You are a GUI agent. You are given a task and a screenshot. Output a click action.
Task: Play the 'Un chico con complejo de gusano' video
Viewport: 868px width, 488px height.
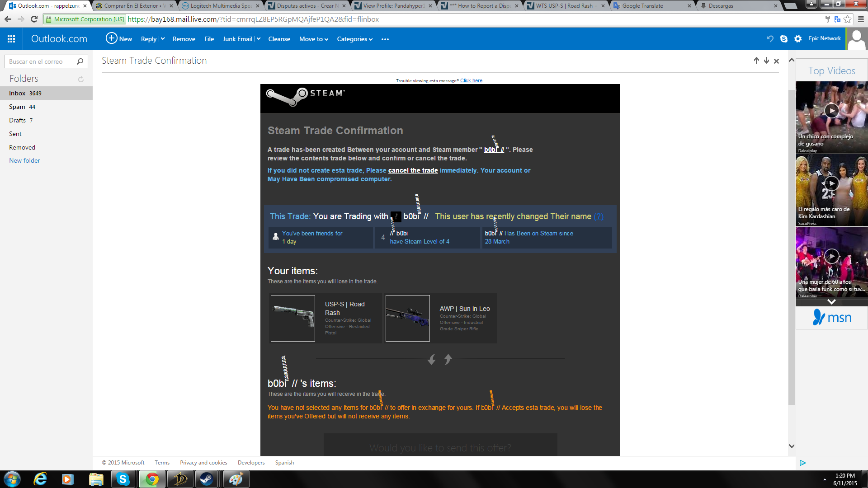pos(831,111)
